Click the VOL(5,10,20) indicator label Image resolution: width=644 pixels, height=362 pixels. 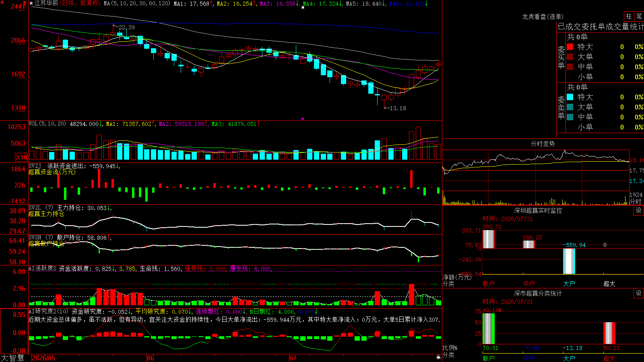[47, 124]
